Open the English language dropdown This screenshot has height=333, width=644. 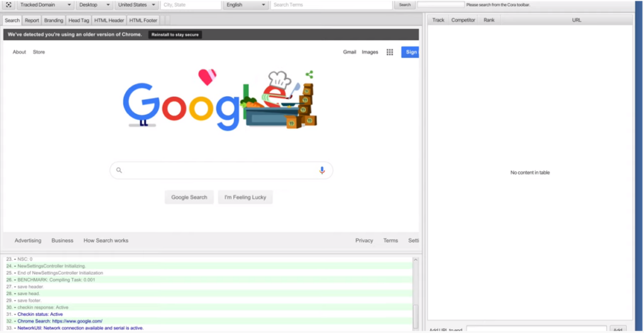[x=246, y=5]
